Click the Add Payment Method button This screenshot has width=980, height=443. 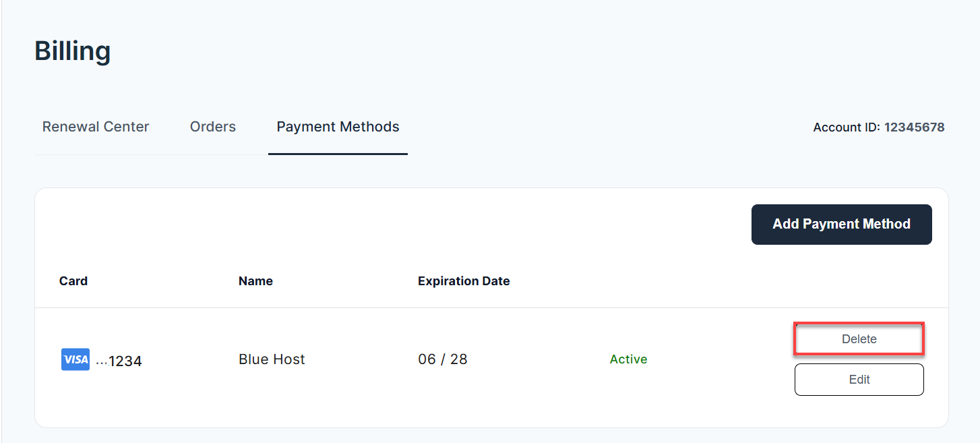[x=841, y=224]
